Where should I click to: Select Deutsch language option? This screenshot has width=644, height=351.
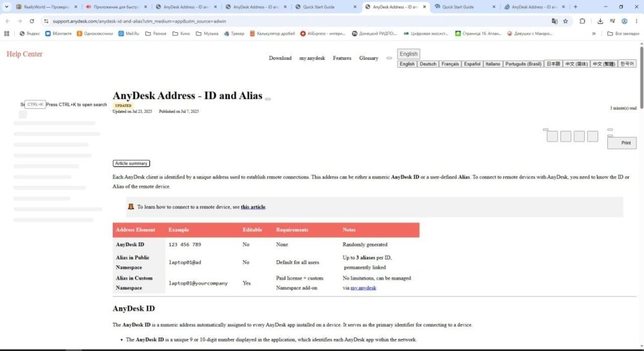pos(428,64)
